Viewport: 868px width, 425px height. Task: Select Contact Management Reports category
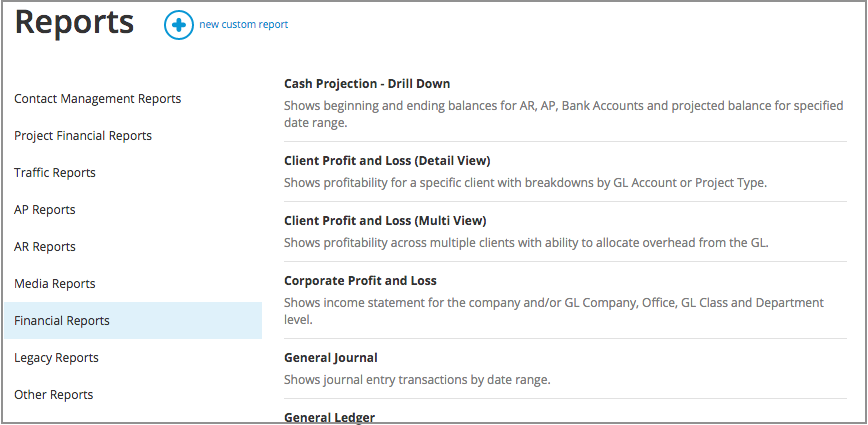point(98,99)
